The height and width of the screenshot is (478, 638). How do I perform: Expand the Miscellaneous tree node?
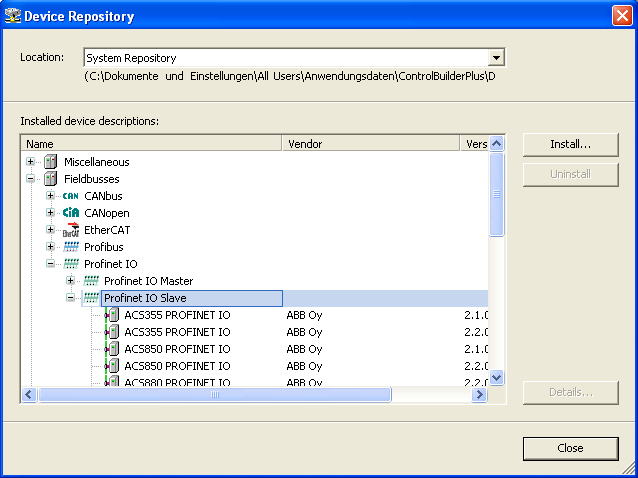(31, 162)
